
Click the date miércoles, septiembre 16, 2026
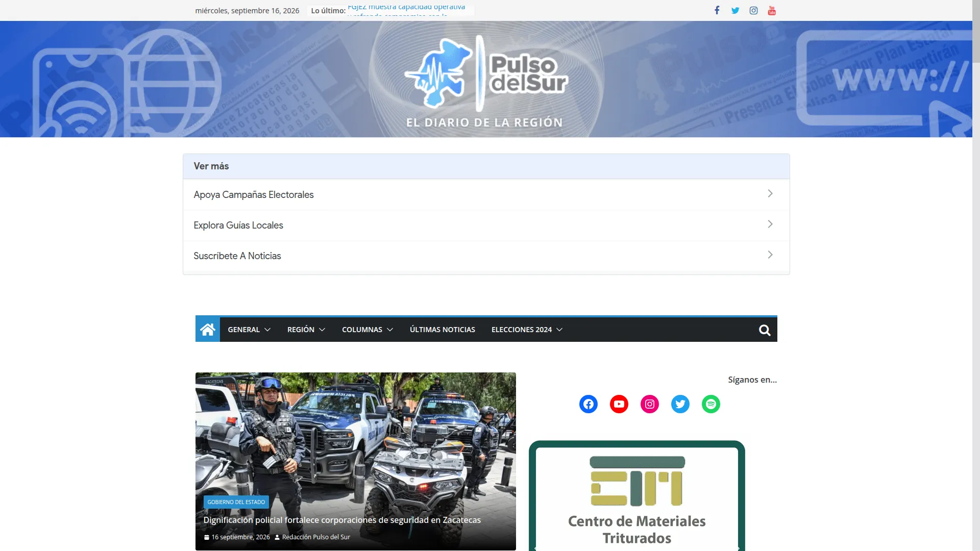coord(247,11)
